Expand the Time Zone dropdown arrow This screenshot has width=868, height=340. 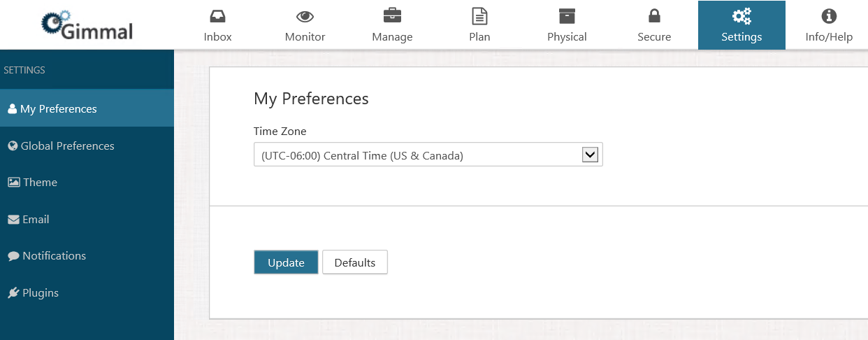pos(591,155)
